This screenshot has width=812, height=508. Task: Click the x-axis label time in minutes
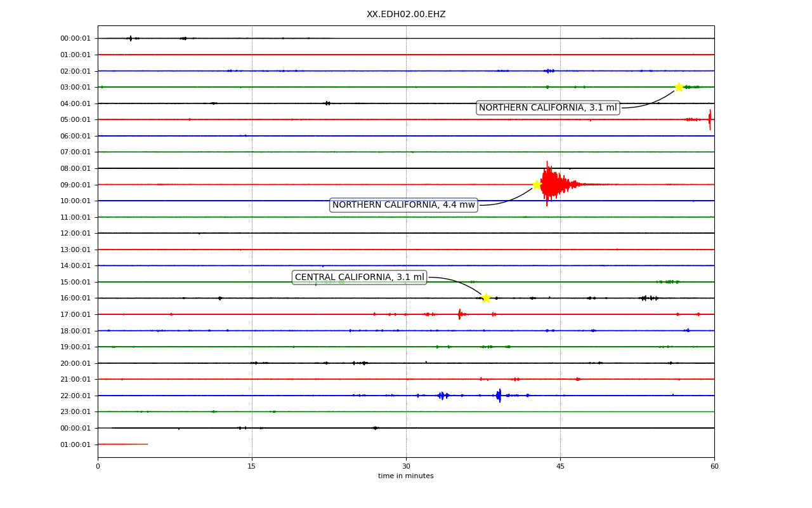pyautogui.click(x=406, y=476)
